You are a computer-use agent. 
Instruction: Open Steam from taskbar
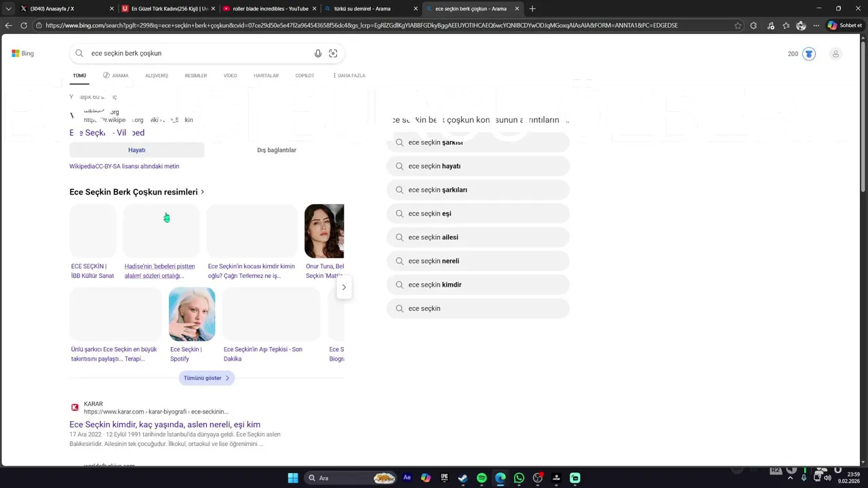coord(462,478)
